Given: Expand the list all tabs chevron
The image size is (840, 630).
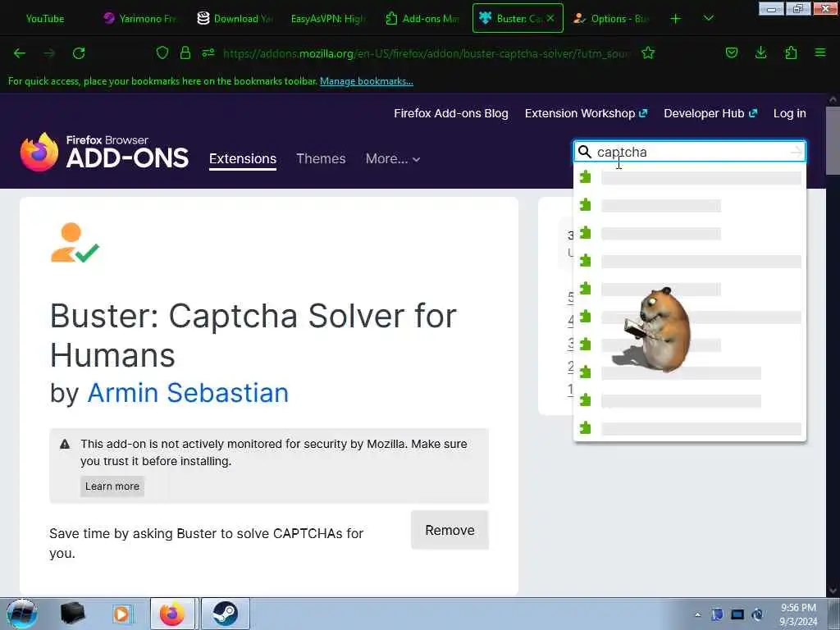Looking at the screenshot, I should (708, 19).
